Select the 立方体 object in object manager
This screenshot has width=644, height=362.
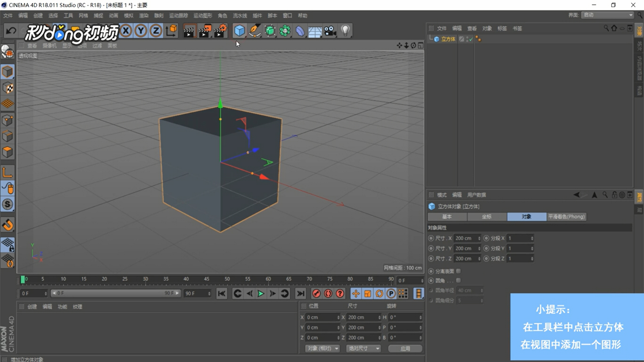[448, 39]
